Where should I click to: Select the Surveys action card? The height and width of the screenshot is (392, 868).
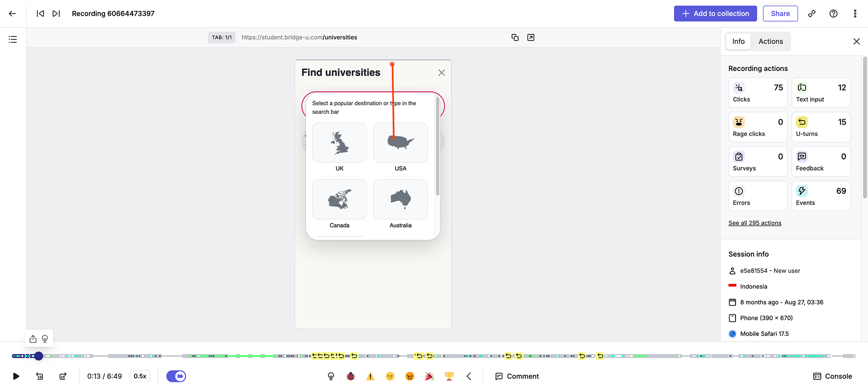tap(758, 161)
